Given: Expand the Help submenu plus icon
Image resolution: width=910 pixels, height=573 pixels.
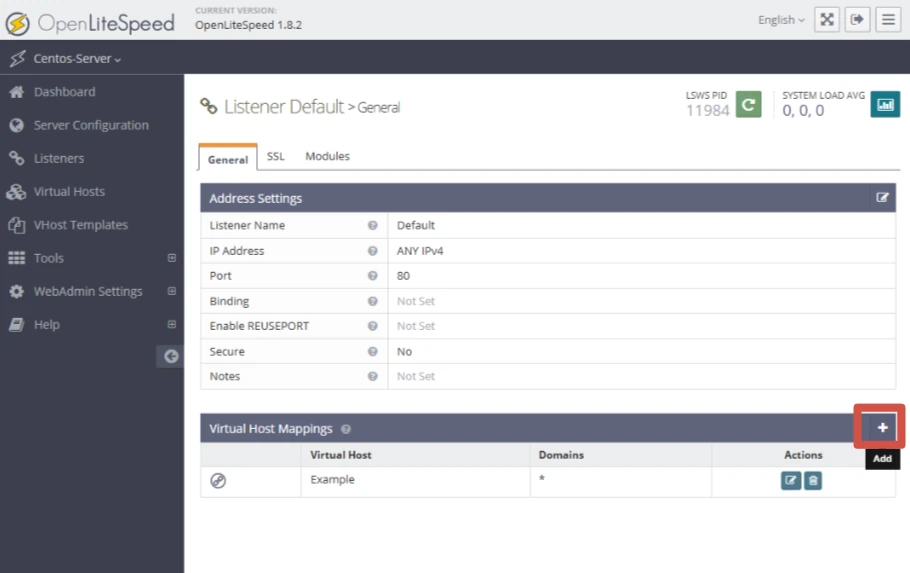Looking at the screenshot, I should point(172,325).
